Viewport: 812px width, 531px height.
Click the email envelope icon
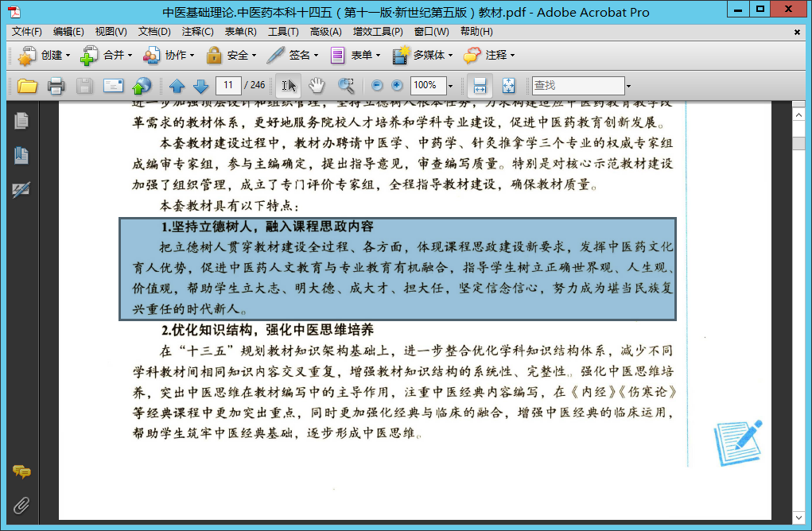point(113,86)
